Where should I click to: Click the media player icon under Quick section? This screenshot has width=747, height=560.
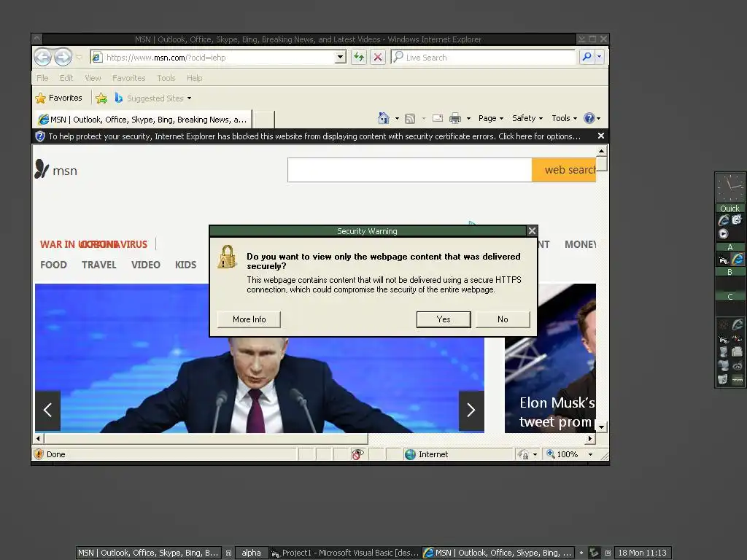click(x=723, y=234)
